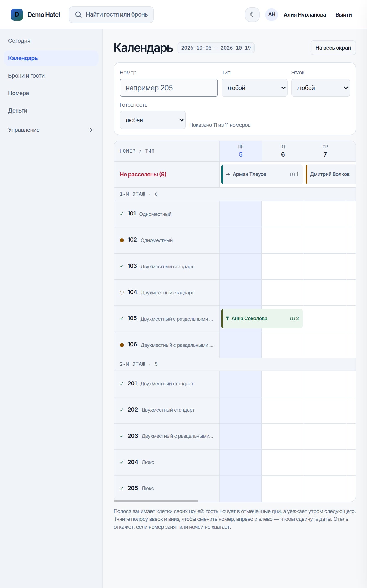Open the Деньги sidebar item
This screenshot has height=588, width=367.
pos(18,110)
